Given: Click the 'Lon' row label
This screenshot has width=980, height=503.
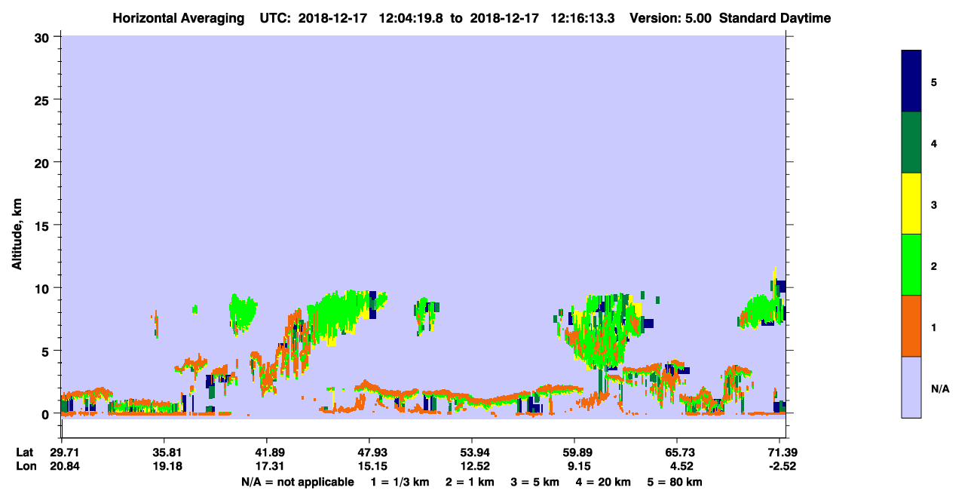Looking at the screenshot, I should pyautogui.click(x=26, y=466).
